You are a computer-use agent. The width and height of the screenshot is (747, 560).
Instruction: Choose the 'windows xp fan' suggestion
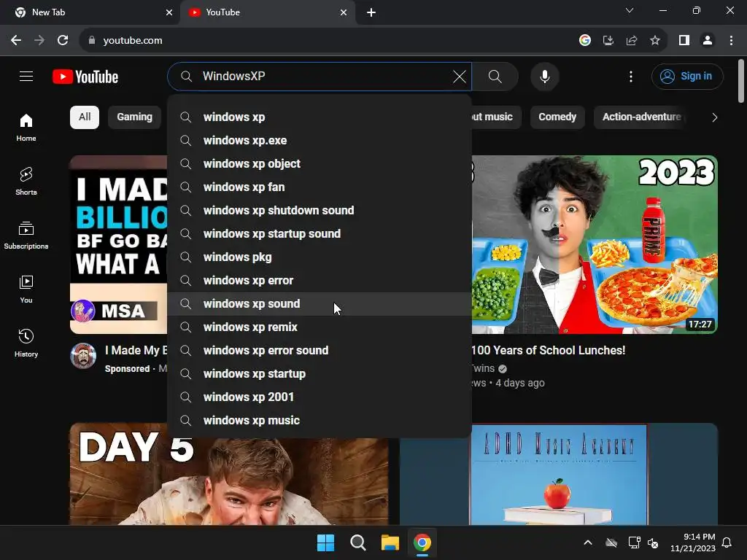point(320,187)
